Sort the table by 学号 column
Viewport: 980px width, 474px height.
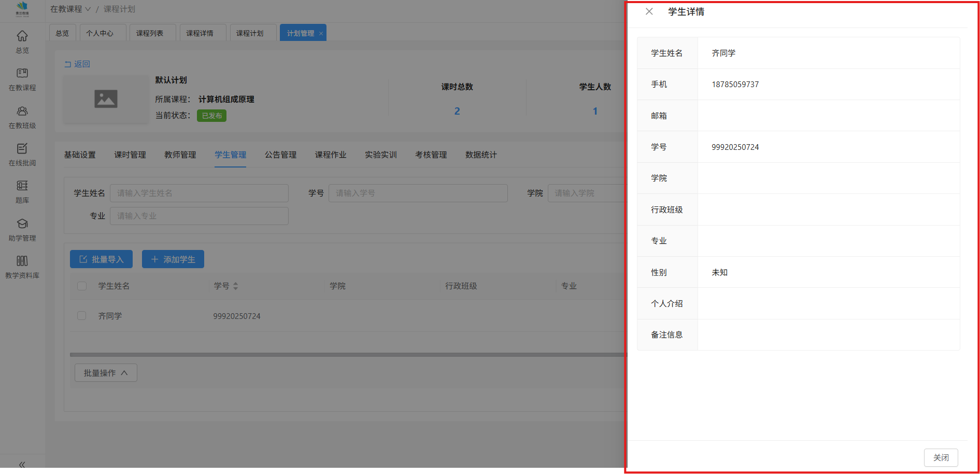(x=235, y=286)
